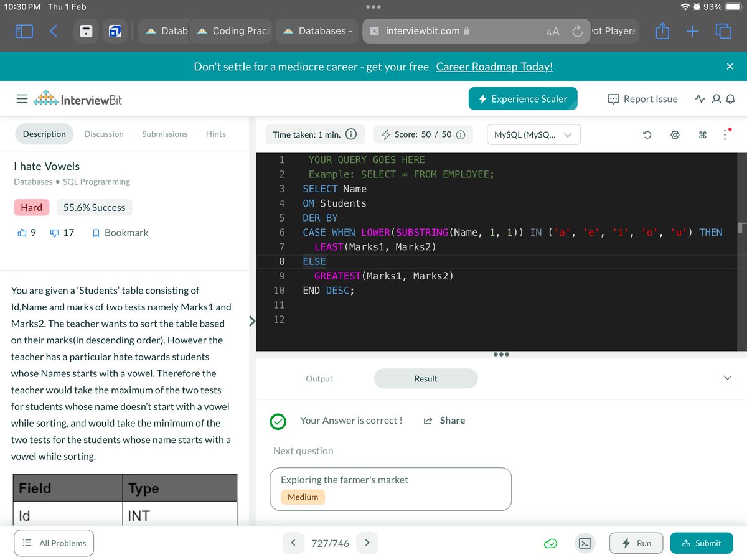Expand description panel chevron arrow
The image size is (747, 560).
[x=252, y=322]
